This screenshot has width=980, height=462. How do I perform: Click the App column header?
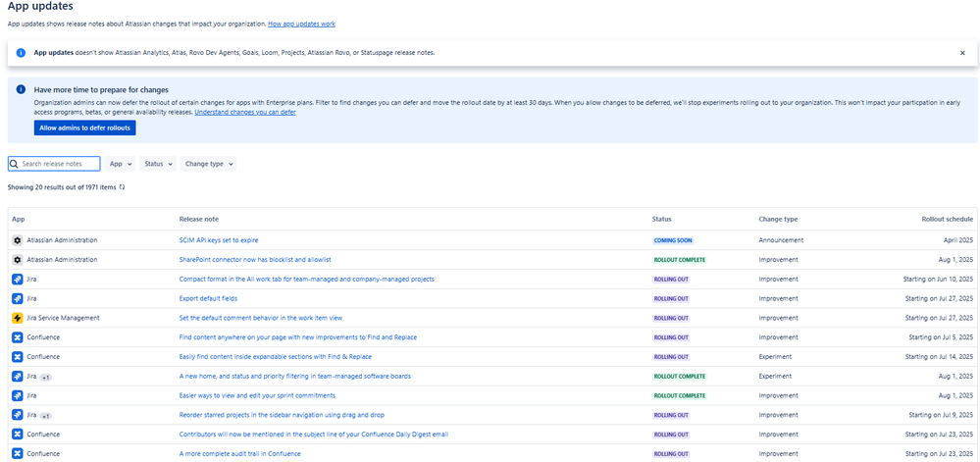coord(18,219)
